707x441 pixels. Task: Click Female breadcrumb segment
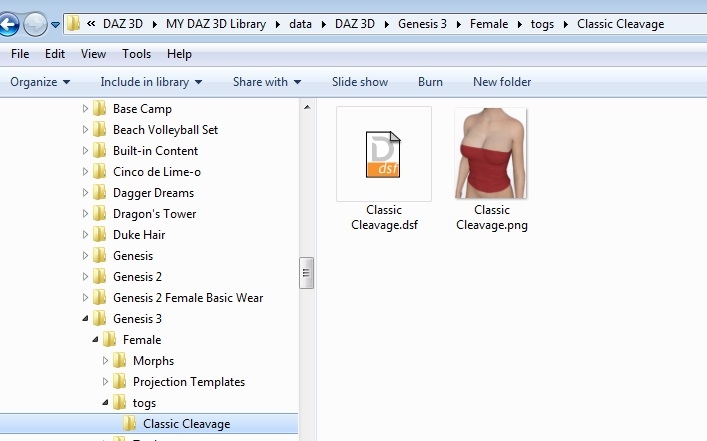489,24
